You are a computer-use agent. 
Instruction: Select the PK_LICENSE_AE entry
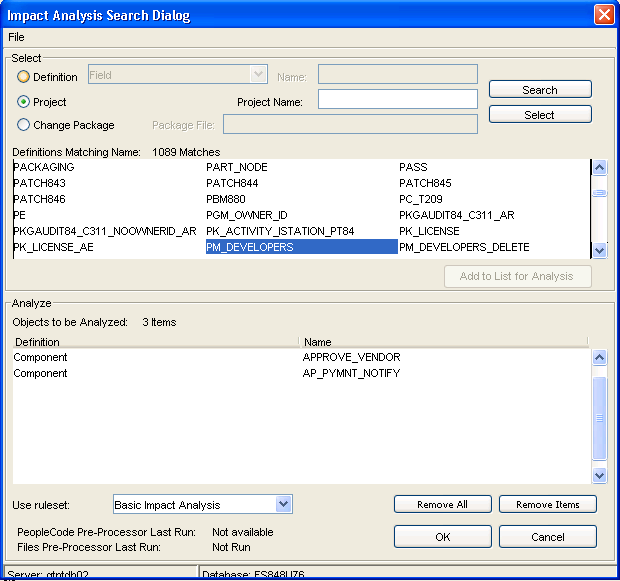tap(53, 247)
